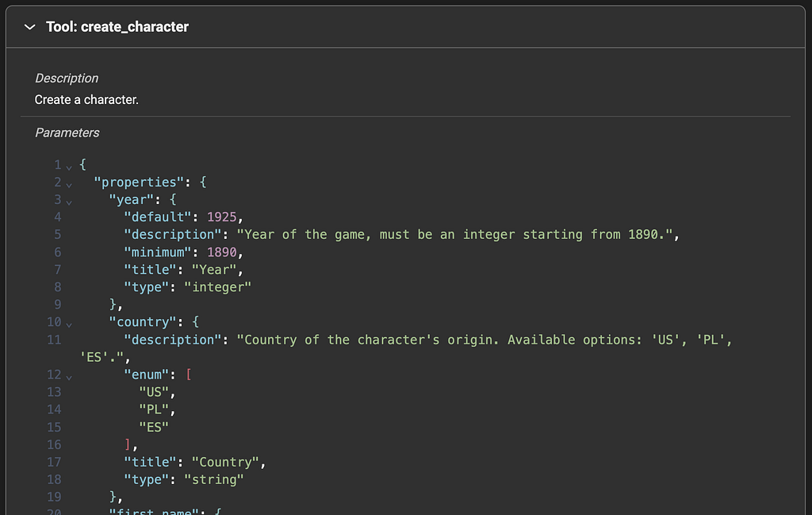Click the "string" type value on line 18
This screenshot has width=812, height=515.
coord(214,480)
